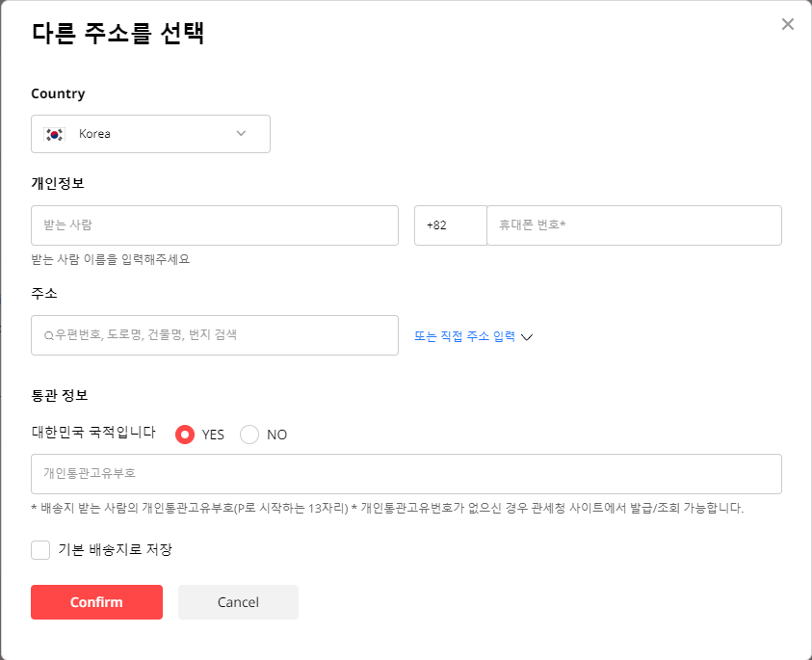Open 또는 직접 주소 입력 link
This screenshot has width=812, height=660.
pos(464,336)
